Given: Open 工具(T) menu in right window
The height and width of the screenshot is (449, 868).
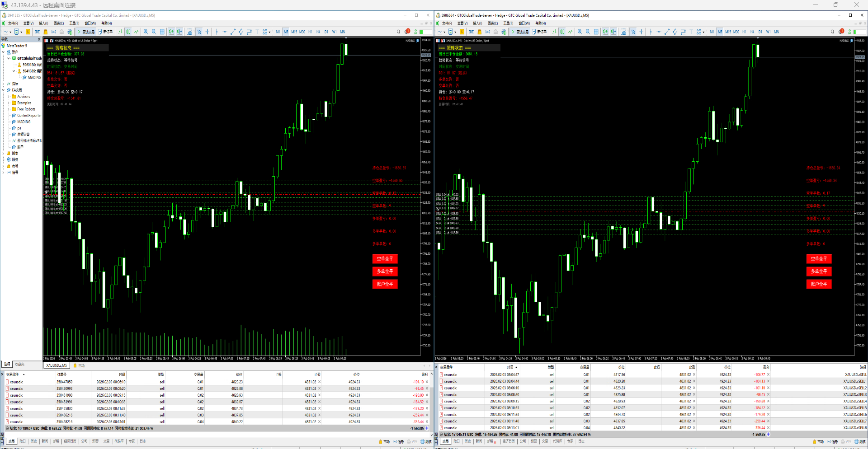Looking at the screenshot, I should [x=508, y=23].
